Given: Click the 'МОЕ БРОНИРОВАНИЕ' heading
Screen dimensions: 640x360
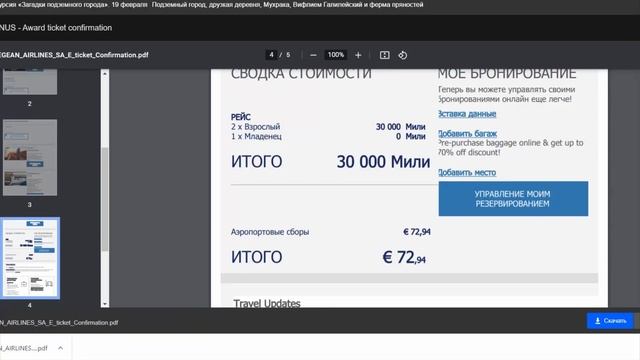Looking at the screenshot, I should coord(507,74).
